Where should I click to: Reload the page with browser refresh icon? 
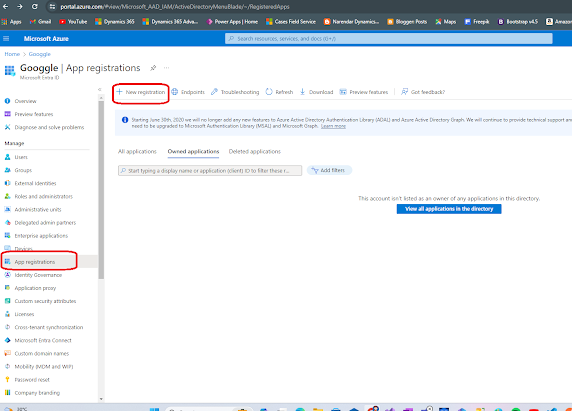click(35, 7)
